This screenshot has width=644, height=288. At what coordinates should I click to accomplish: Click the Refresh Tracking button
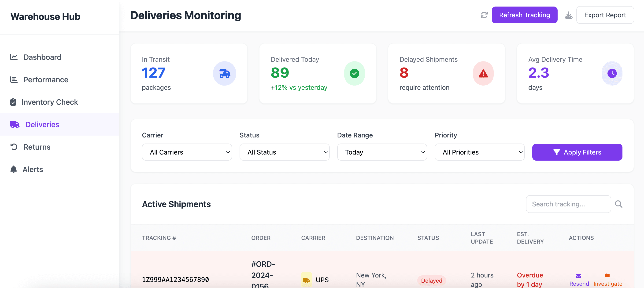(x=525, y=15)
